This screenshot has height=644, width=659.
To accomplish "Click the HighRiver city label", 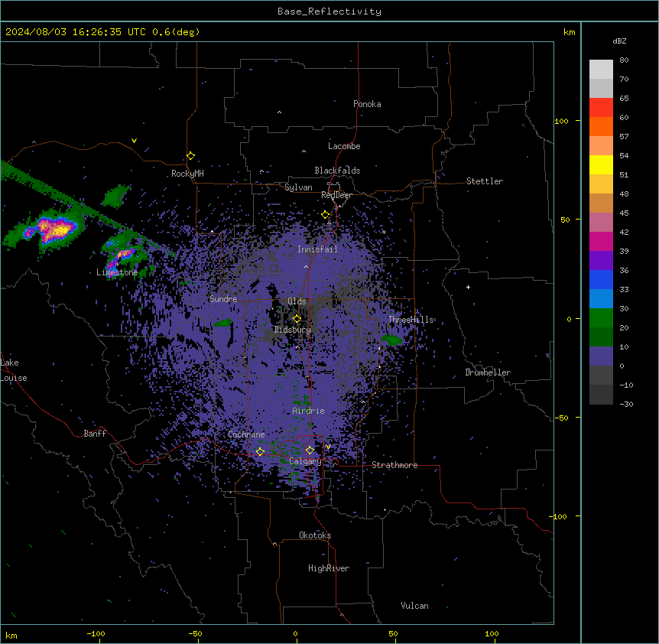I will [x=329, y=568].
